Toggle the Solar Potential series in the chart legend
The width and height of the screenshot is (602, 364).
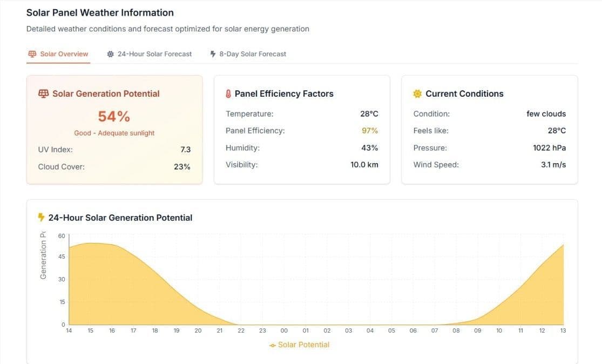click(300, 345)
